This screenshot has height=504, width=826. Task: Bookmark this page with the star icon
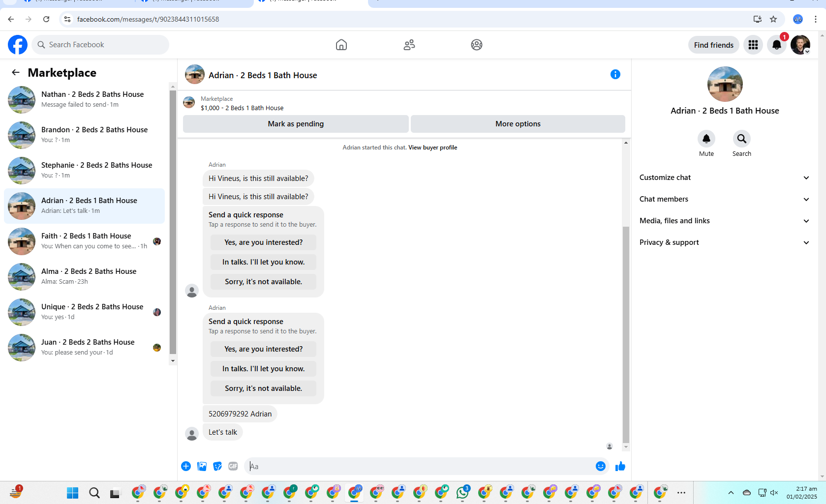click(773, 19)
